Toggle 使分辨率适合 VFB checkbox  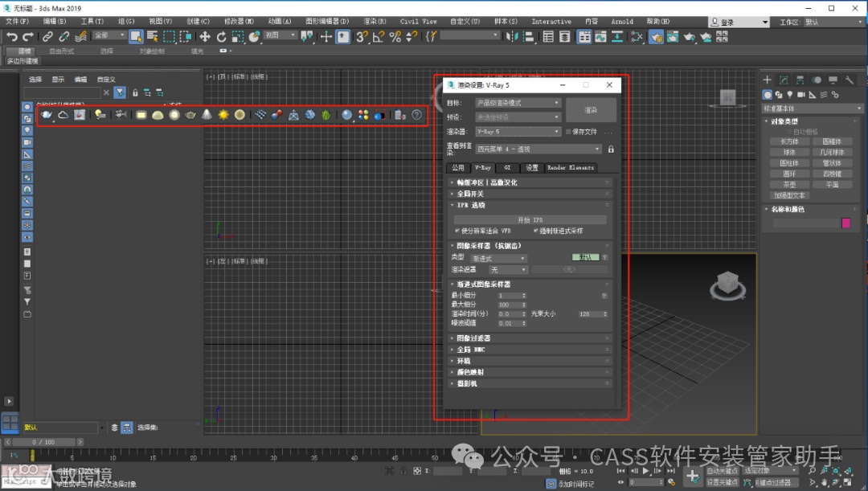(457, 231)
